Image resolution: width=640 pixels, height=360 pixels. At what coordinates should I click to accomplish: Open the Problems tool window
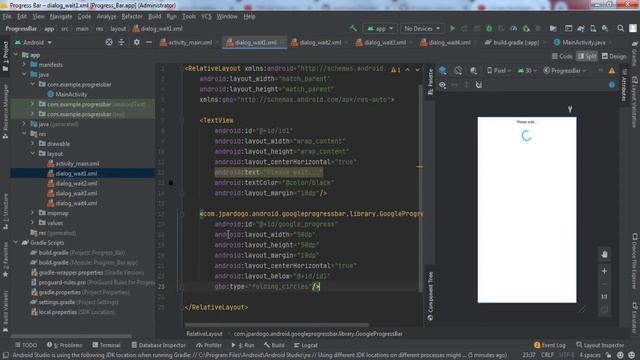64,345
